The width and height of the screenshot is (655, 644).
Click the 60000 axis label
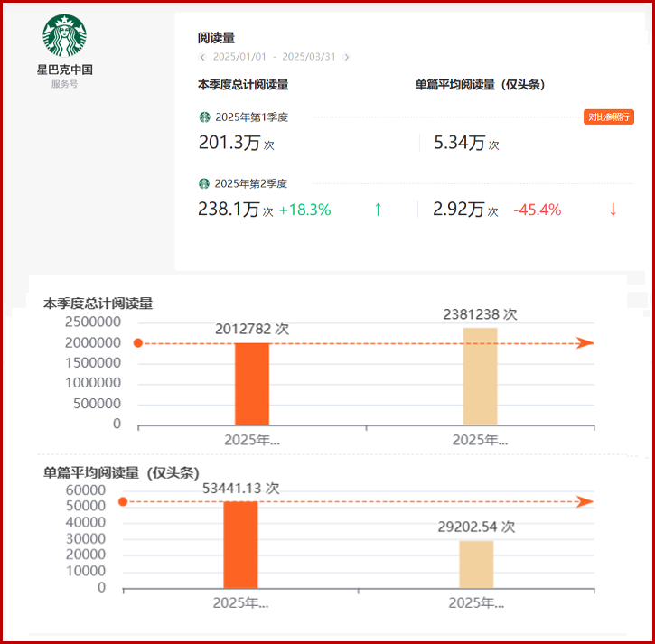(x=86, y=490)
